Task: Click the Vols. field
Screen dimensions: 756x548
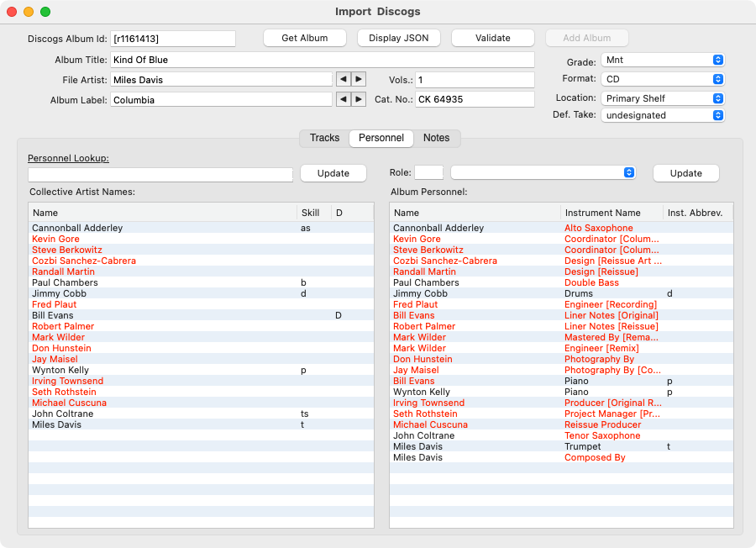Action: [475, 80]
